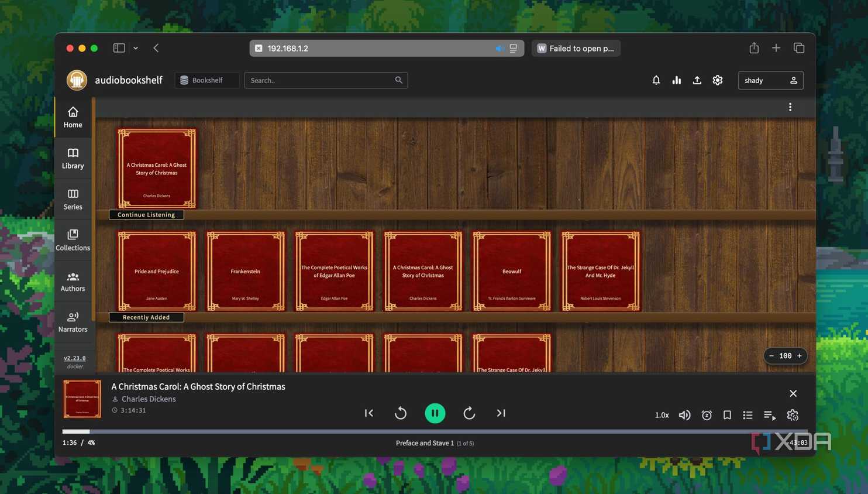Open bookmarks for this audiobook
This screenshot has width=868, height=494.
point(727,415)
